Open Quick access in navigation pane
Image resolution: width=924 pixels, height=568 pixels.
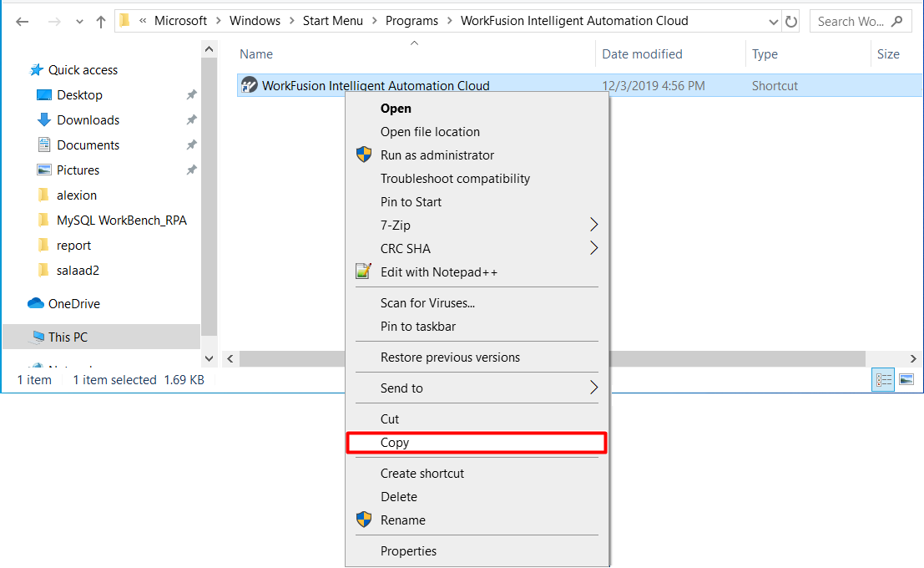pos(83,69)
